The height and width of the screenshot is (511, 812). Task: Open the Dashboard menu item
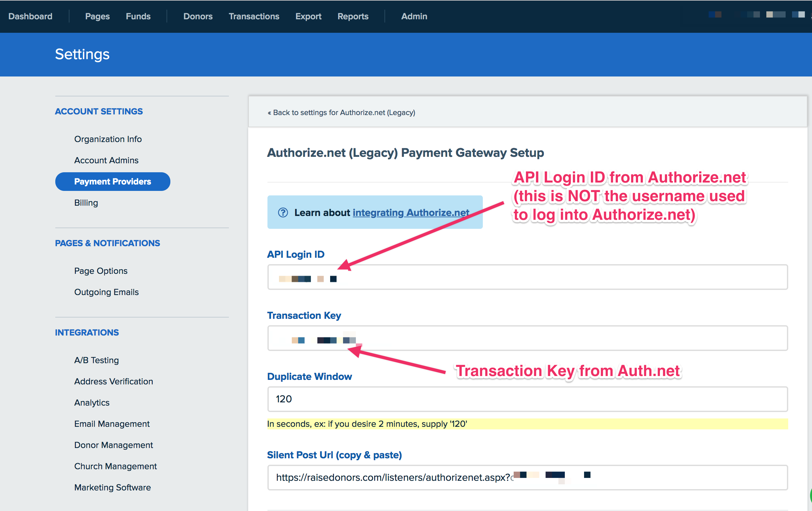(30, 16)
